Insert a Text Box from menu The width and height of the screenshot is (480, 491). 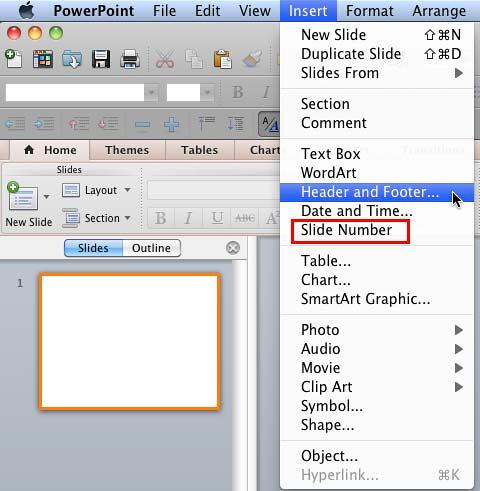[x=377, y=154]
